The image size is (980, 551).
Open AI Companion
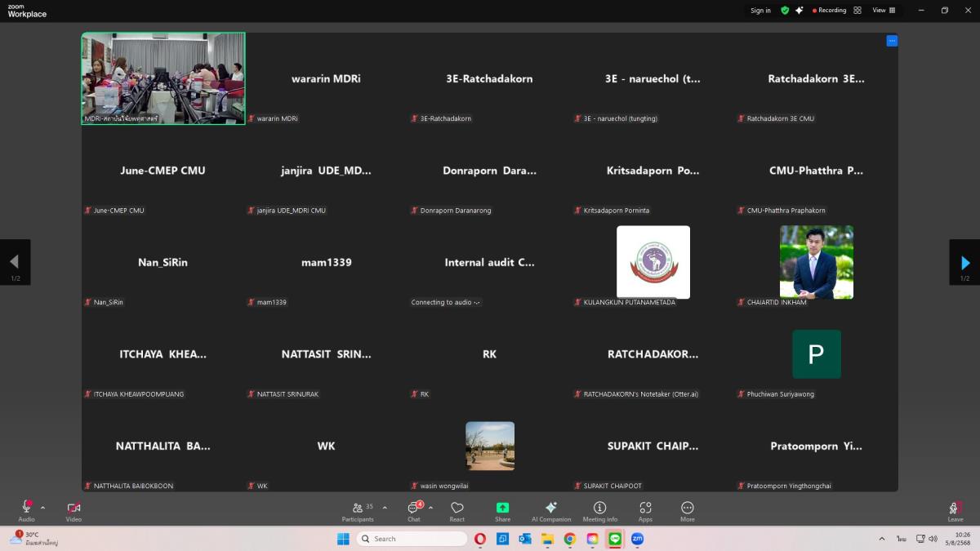point(551,511)
